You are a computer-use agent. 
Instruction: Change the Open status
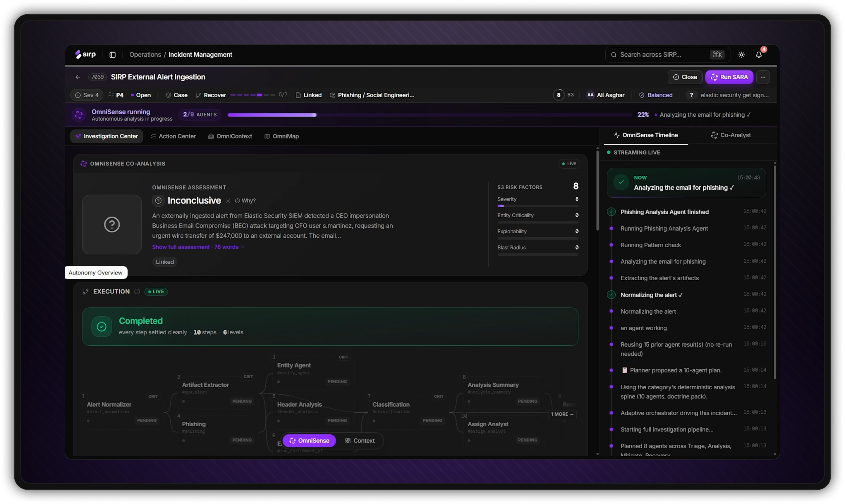[141, 95]
